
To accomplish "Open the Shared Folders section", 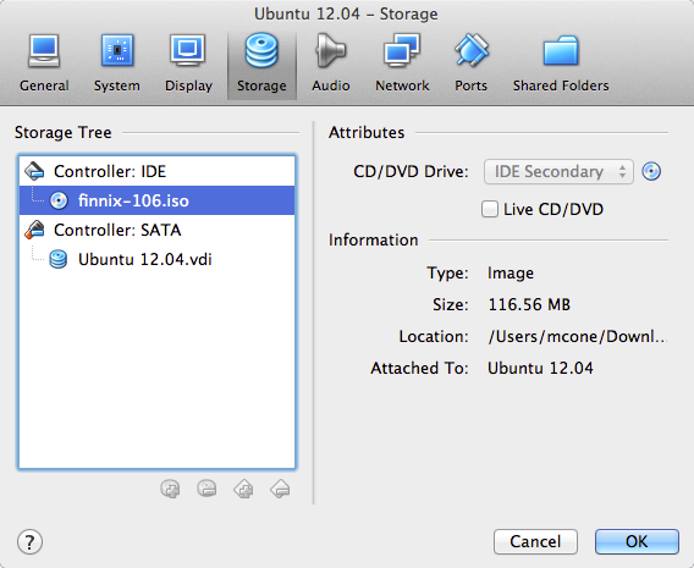I will pyautogui.click(x=560, y=62).
